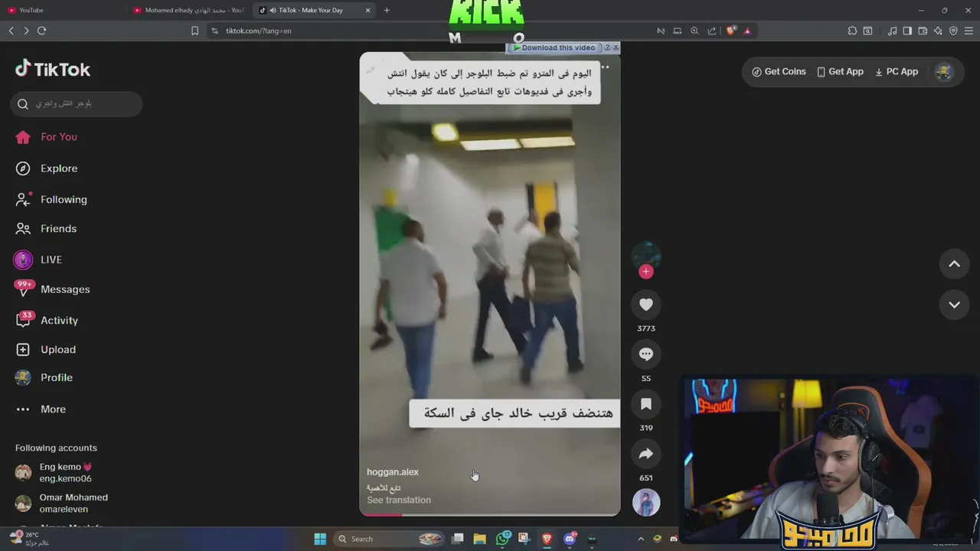
Task: Click Download this video overlay button
Action: point(554,47)
